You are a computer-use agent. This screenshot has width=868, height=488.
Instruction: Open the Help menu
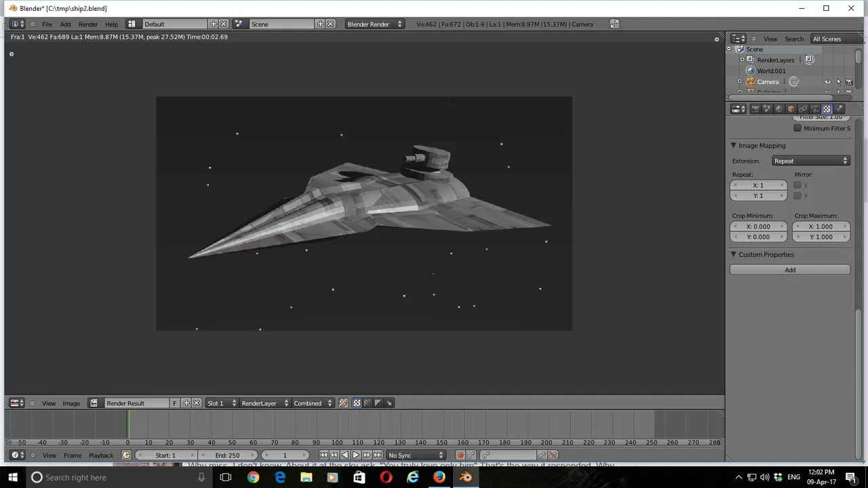[111, 24]
